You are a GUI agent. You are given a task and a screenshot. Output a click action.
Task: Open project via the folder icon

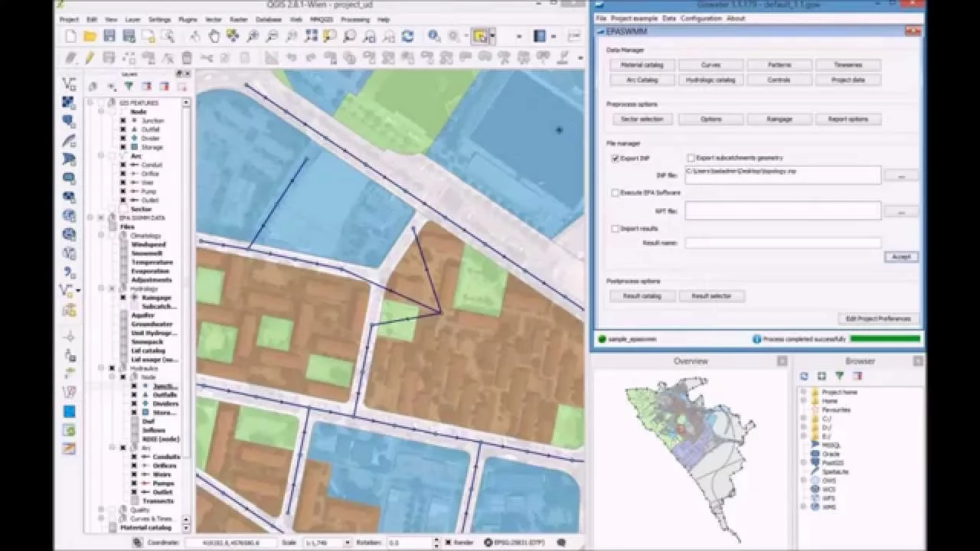(x=90, y=36)
